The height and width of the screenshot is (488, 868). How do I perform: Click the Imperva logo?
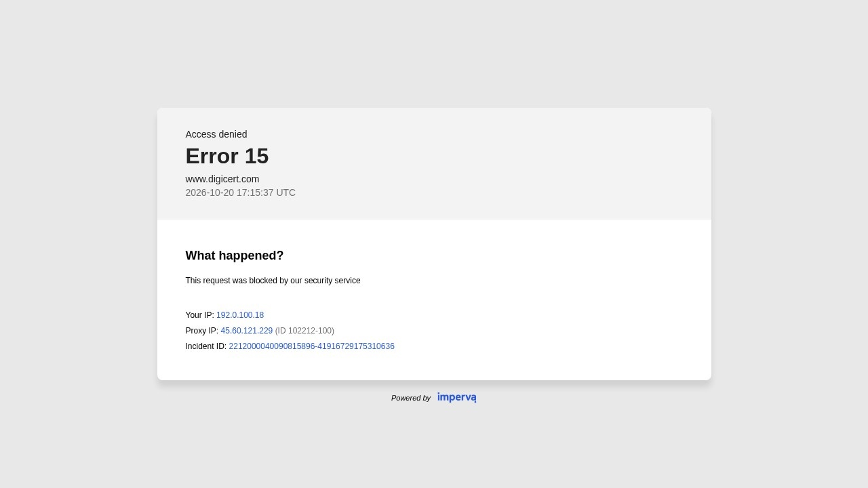pyautogui.click(x=456, y=398)
